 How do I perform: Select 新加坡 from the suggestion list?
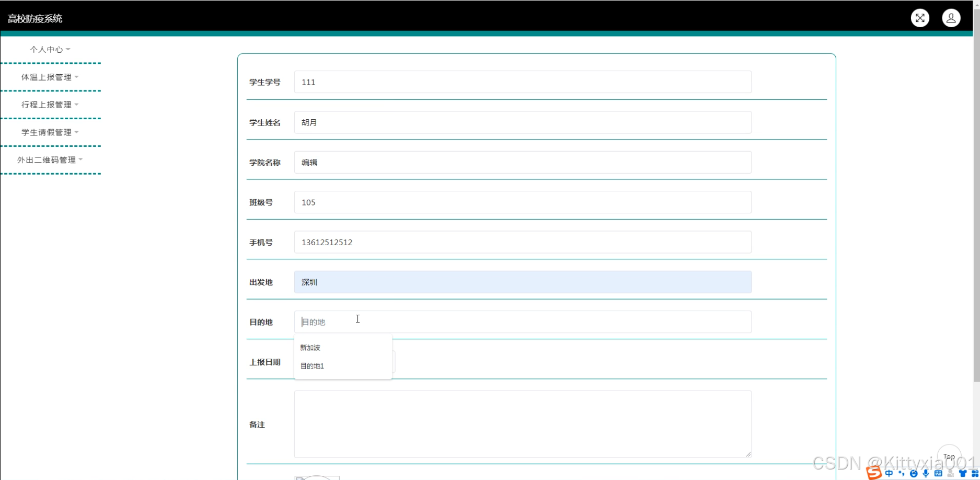[x=343, y=347]
